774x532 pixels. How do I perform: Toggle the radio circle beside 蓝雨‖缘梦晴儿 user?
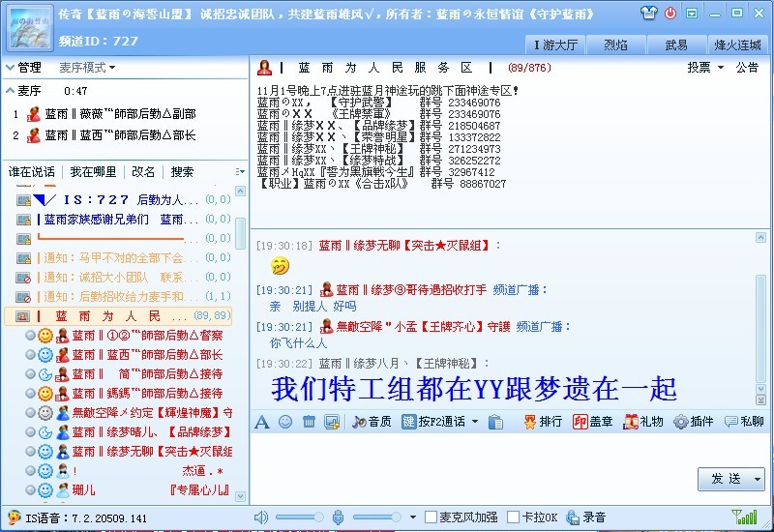30,432
